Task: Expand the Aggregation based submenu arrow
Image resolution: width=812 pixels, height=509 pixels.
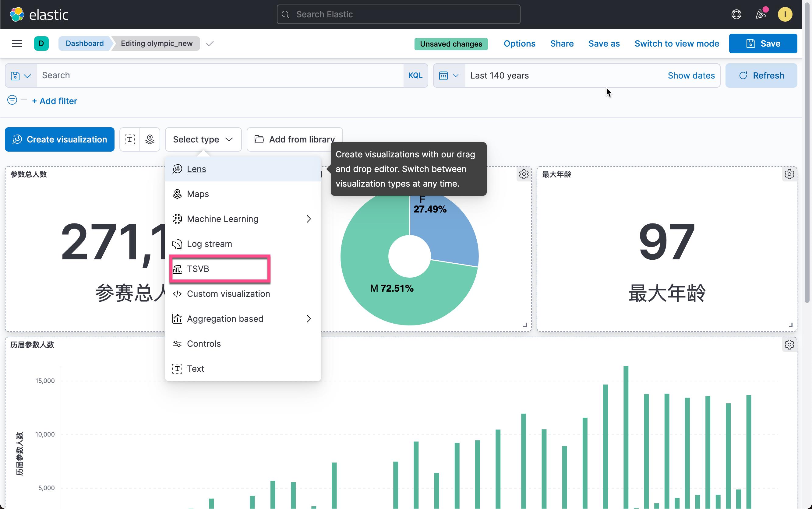Action: (x=309, y=318)
